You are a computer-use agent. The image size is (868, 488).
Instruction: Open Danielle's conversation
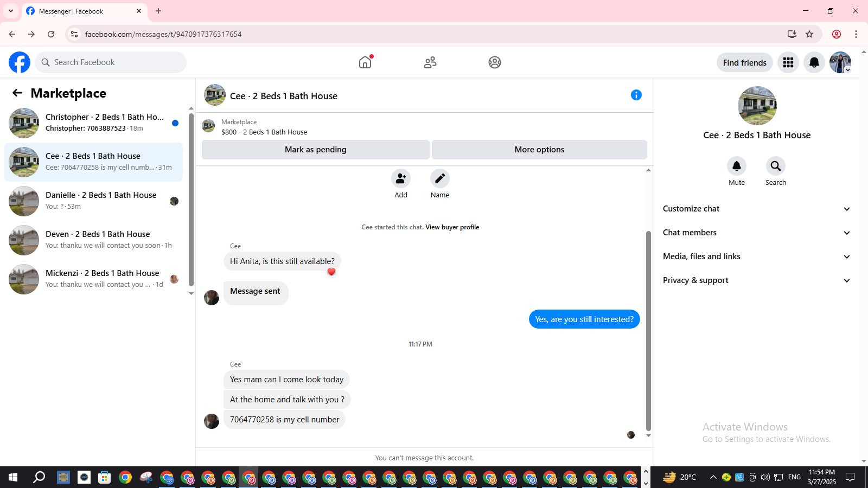(x=93, y=201)
